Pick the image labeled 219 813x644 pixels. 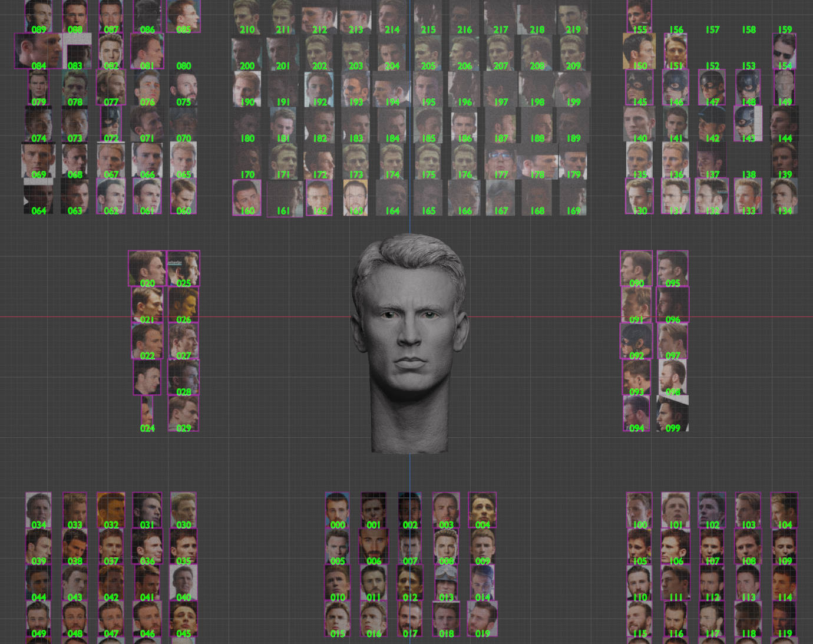(x=573, y=18)
